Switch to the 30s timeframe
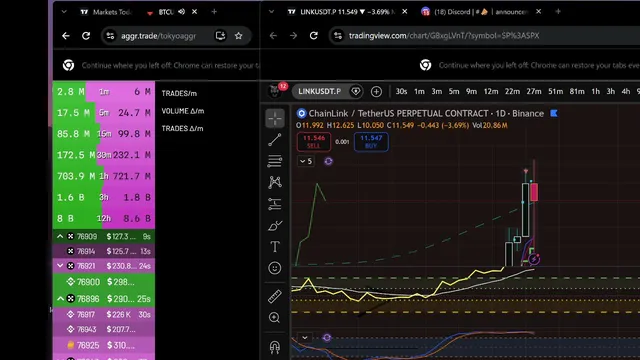Viewport: 640px width, 360px height. [401, 91]
